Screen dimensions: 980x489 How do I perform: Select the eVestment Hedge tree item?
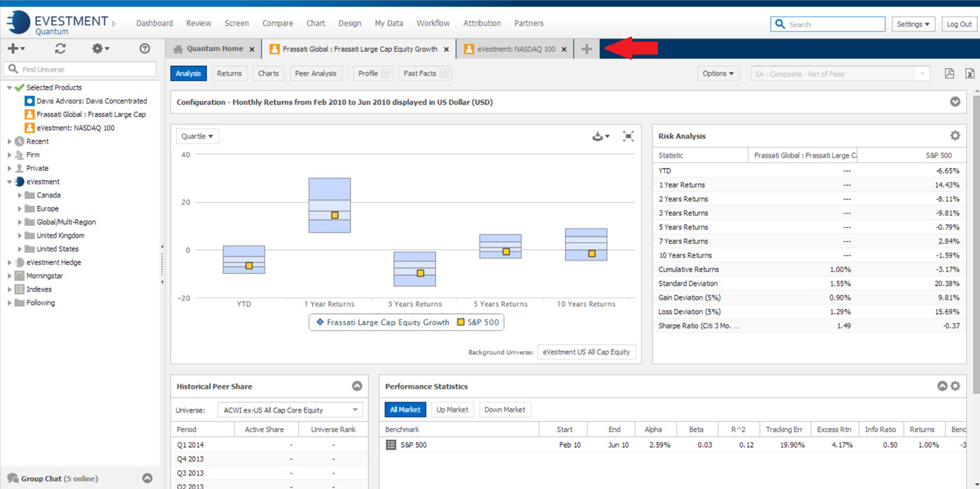click(48, 263)
